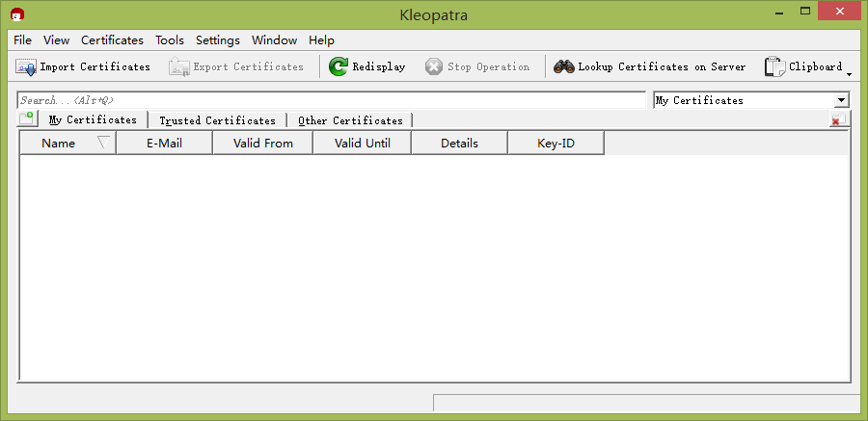Click the binoculars Lookup Certificates on Server
This screenshot has width=868, height=421.
click(x=649, y=66)
